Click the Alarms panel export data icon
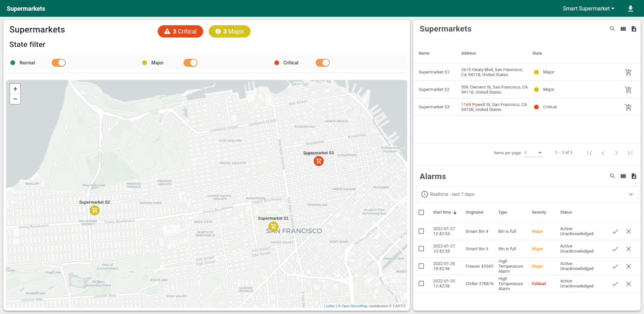644x314 pixels. click(634, 176)
